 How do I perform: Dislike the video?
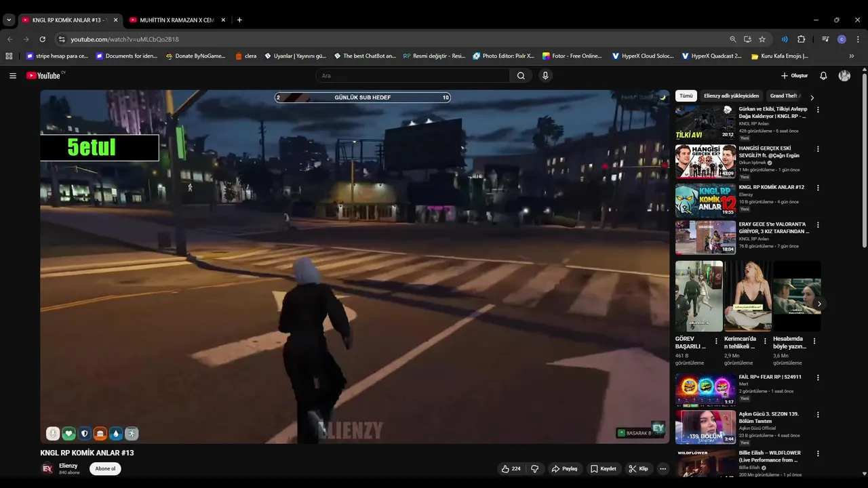click(x=534, y=468)
